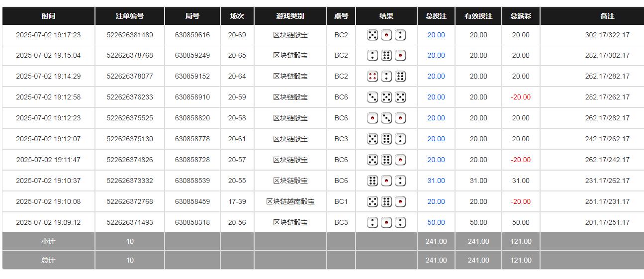
Task: Click the 备注 column header
Action: tap(607, 16)
